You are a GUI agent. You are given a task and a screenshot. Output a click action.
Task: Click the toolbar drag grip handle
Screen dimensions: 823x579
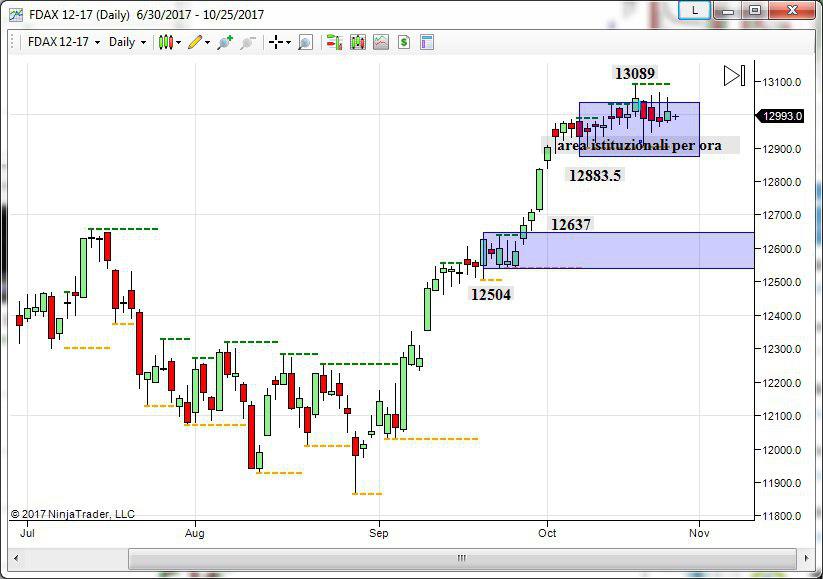point(13,42)
